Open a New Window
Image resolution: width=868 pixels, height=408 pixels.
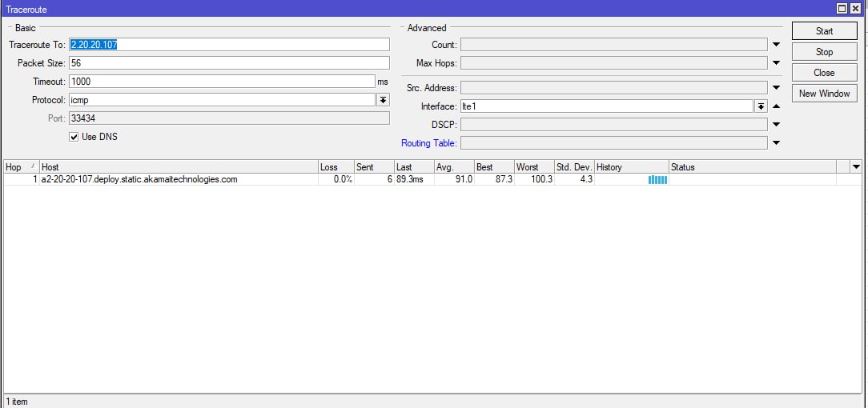pos(824,94)
